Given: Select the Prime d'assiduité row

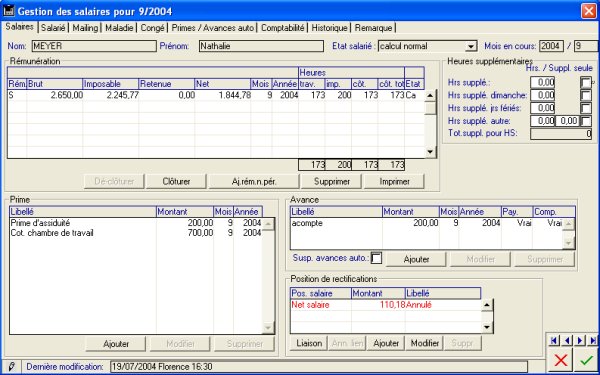Looking at the screenshot, I should pyautogui.click(x=136, y=223).
